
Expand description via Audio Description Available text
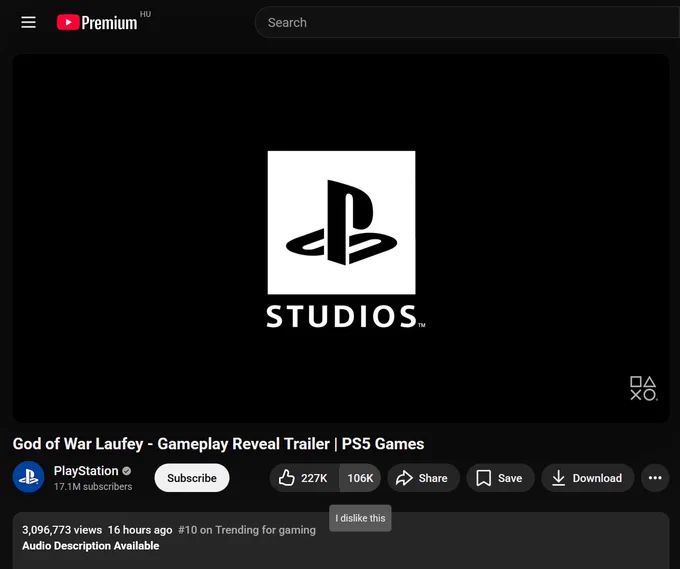91,546
